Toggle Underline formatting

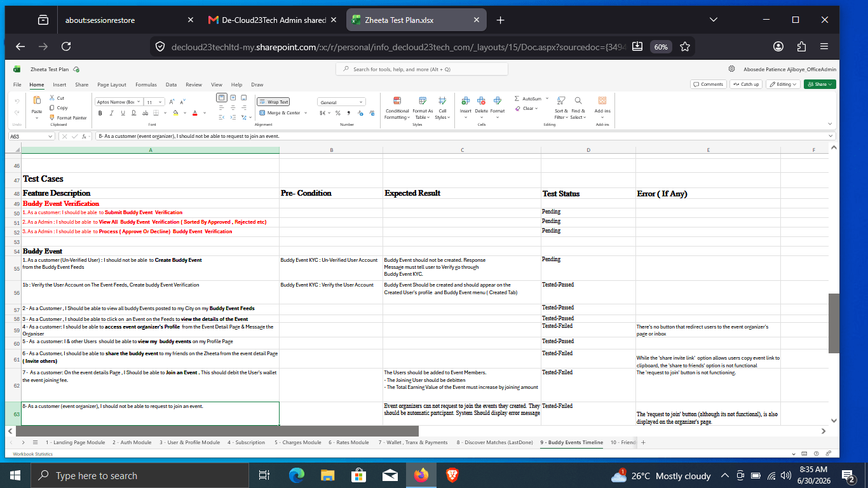tap(123, 113)
